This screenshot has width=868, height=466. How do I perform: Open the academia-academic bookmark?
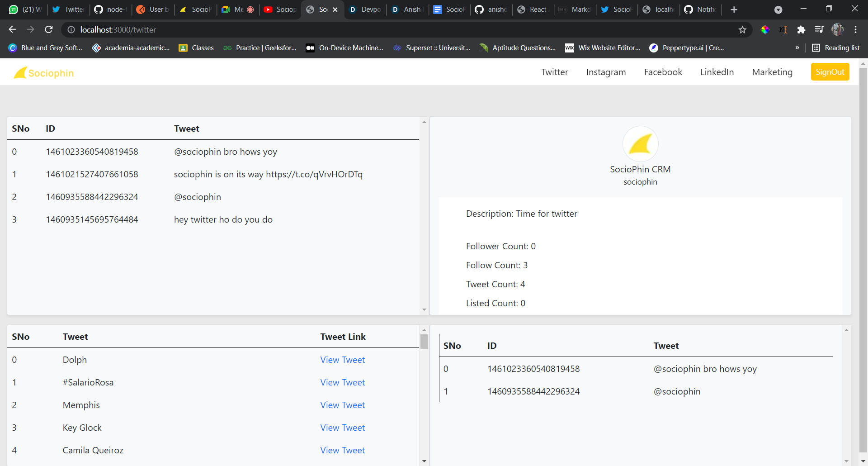coord(131,48)
